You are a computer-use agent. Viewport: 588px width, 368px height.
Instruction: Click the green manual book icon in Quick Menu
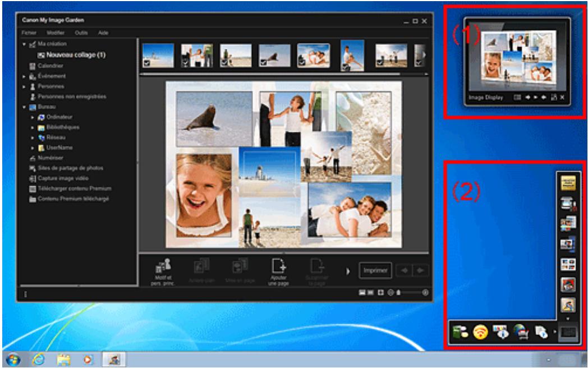[460, 332]
